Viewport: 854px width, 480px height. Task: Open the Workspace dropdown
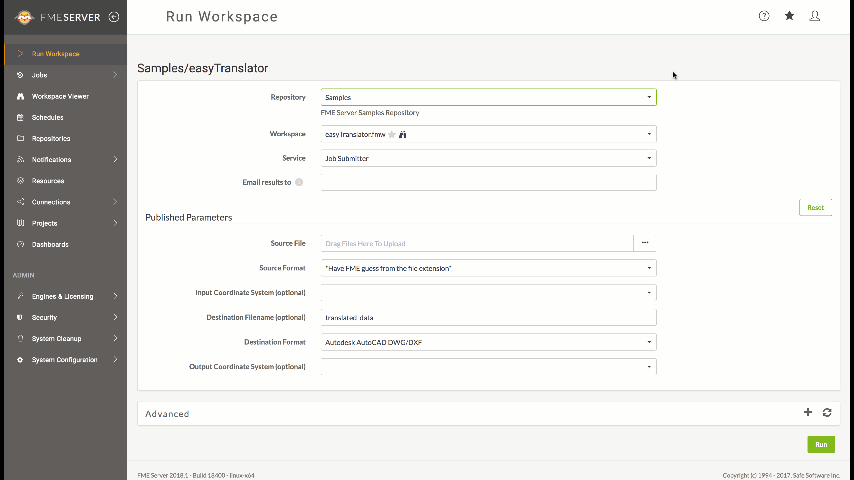[489, 134]
